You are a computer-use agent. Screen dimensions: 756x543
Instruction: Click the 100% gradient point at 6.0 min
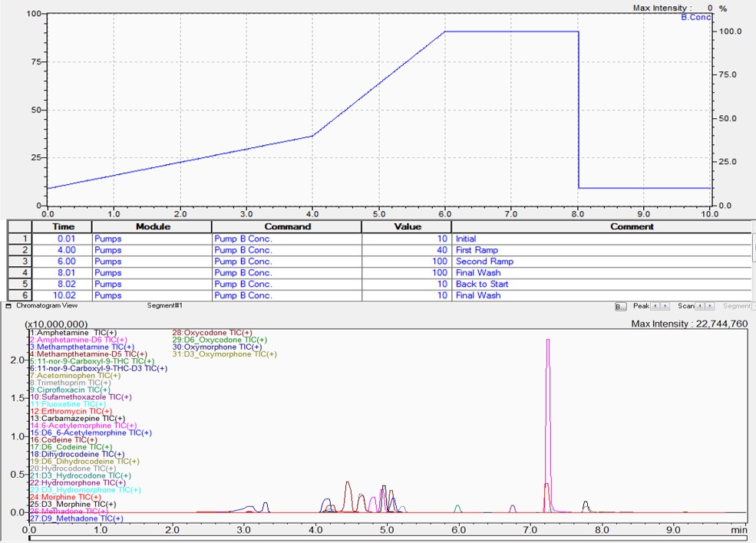(445, 32)
